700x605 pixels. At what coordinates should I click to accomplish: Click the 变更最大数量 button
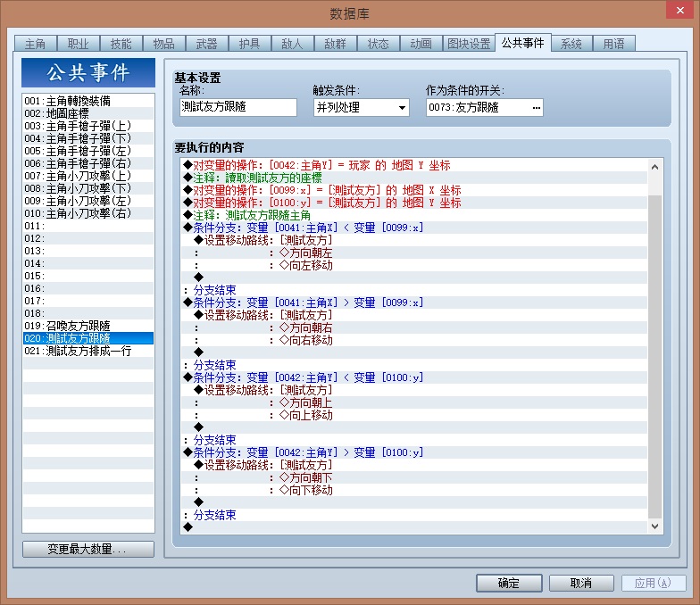pos(88,549)
